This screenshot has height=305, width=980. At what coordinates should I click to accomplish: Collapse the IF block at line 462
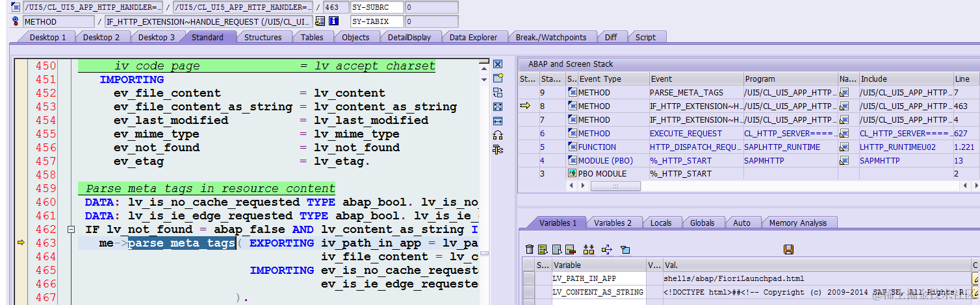pos(71,230)
